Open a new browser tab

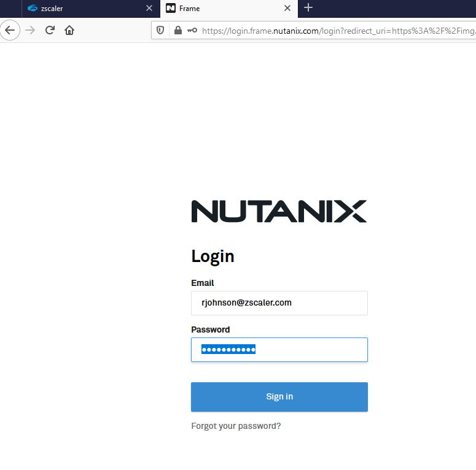pos(308,8)
